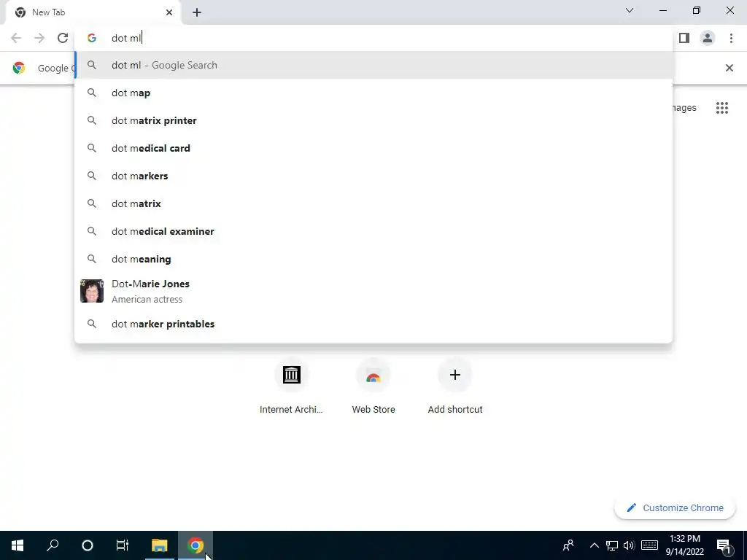Select the 'dot meaning' suggestion
The width and height of the screenshot is (747, 560).
(x=374, y=259)
